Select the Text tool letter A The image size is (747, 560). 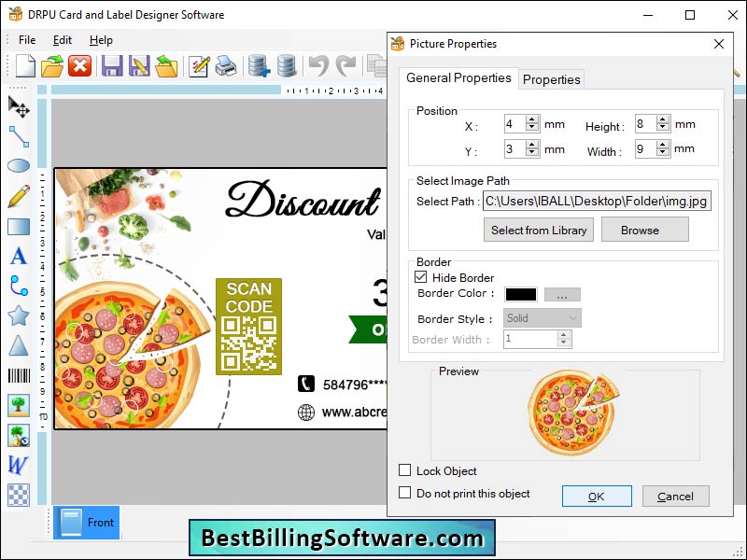point(19,256)
